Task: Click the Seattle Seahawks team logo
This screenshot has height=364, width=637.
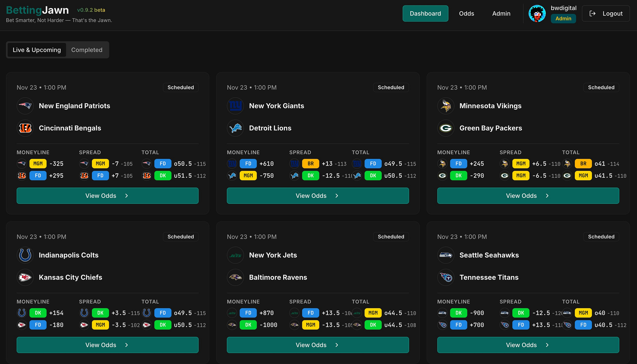Action: click(446, 255)
